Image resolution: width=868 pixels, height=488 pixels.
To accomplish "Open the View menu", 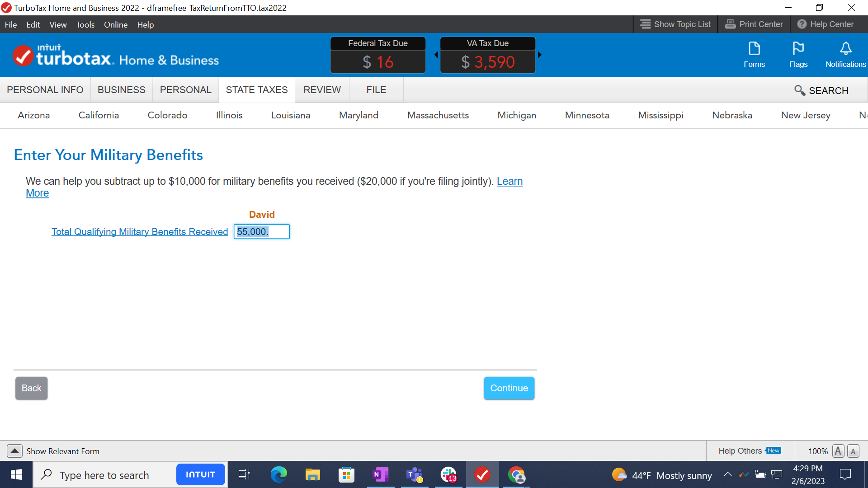I will click(x=58, y=25).
